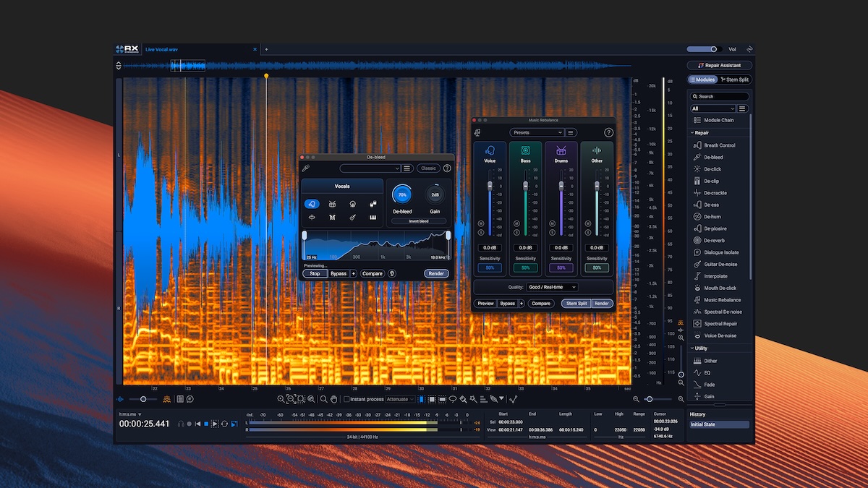
Task: Solo the Drums channel in Music Rebalance
Action: (552, 231)
